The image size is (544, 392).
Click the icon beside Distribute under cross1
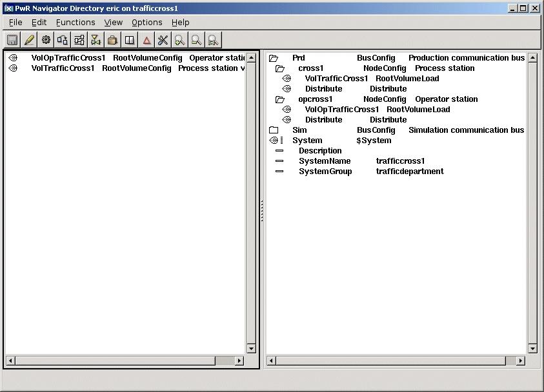tap(287, 89)
